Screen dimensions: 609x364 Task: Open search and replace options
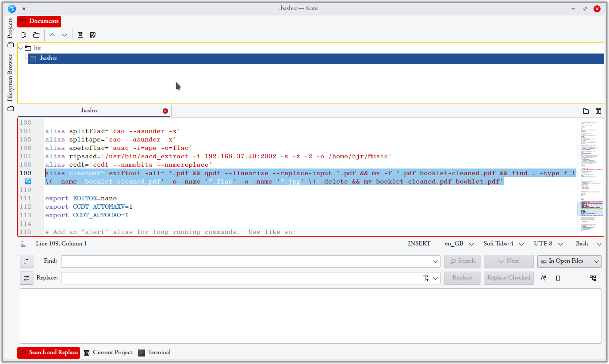pyautogui.click(x=26, y=278)
